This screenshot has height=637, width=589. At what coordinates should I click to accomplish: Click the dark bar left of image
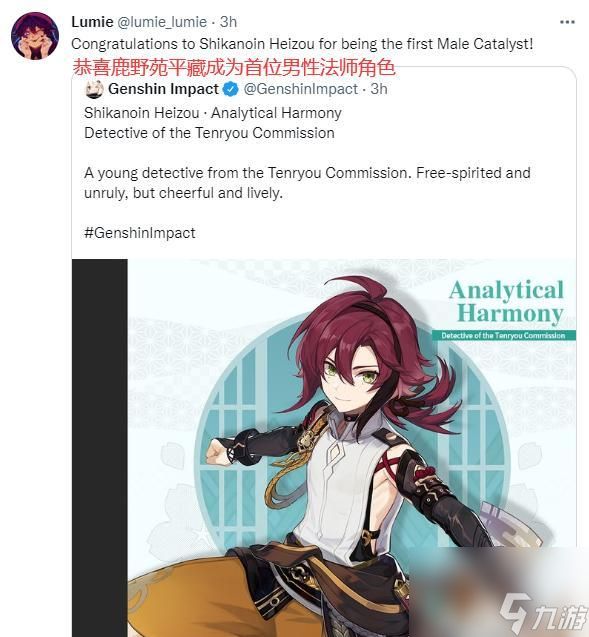100,448
